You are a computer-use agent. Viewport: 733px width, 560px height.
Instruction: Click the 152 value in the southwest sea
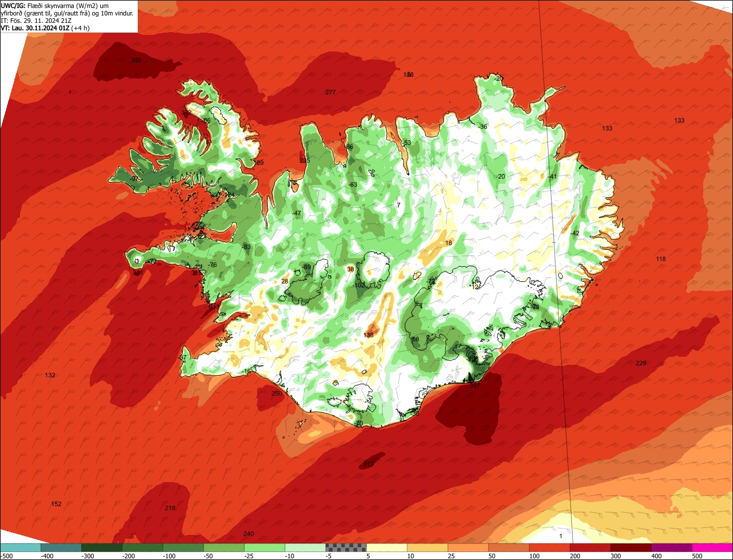click(56, 504)
